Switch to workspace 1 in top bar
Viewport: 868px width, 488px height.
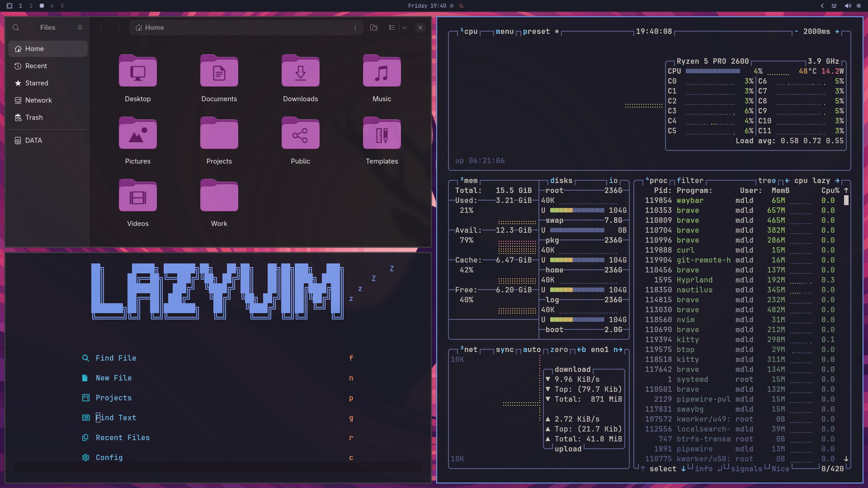(20, 6)
